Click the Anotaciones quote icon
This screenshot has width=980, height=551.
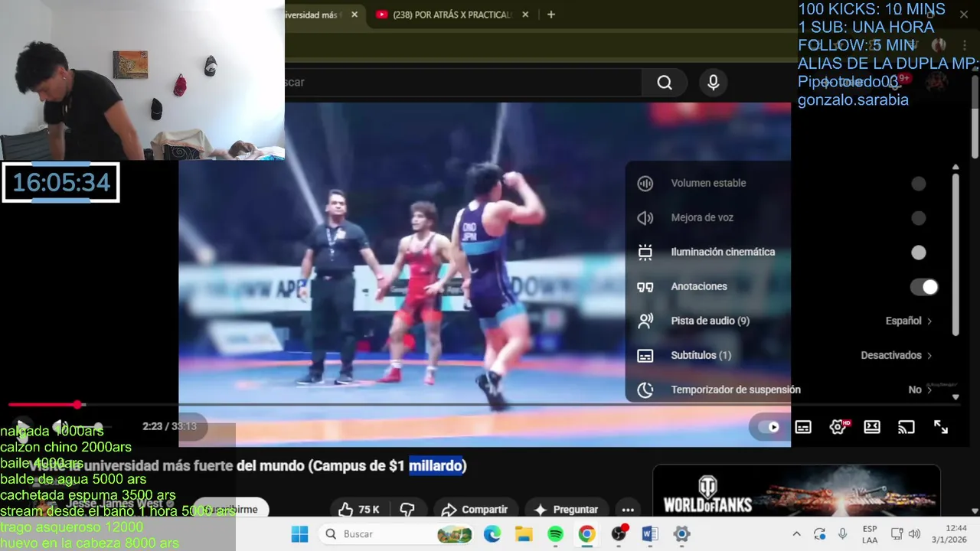645,286
